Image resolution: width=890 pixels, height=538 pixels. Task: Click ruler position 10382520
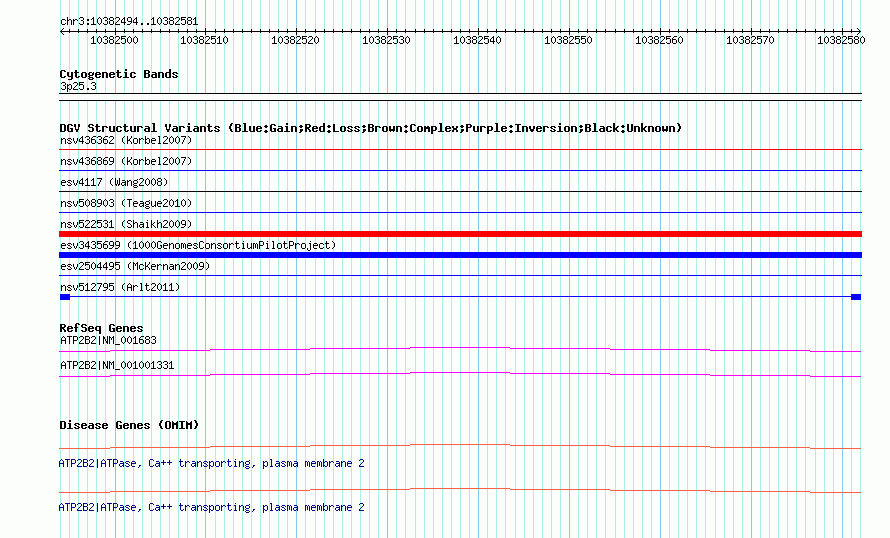pyautogui.click(x=295, y=40)
